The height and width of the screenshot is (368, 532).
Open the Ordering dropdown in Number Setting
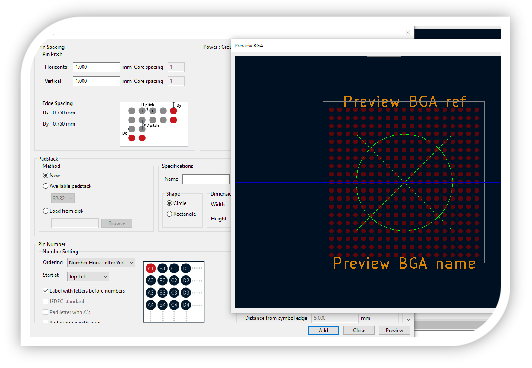(101, 263)
